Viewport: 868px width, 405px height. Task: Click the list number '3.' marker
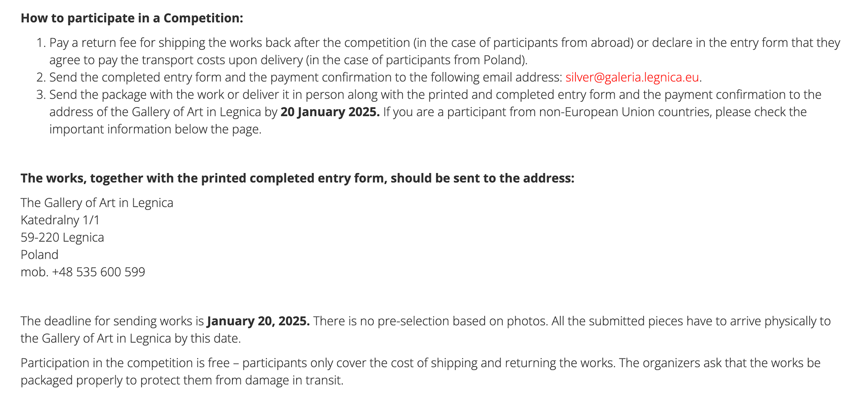point(41,95)
